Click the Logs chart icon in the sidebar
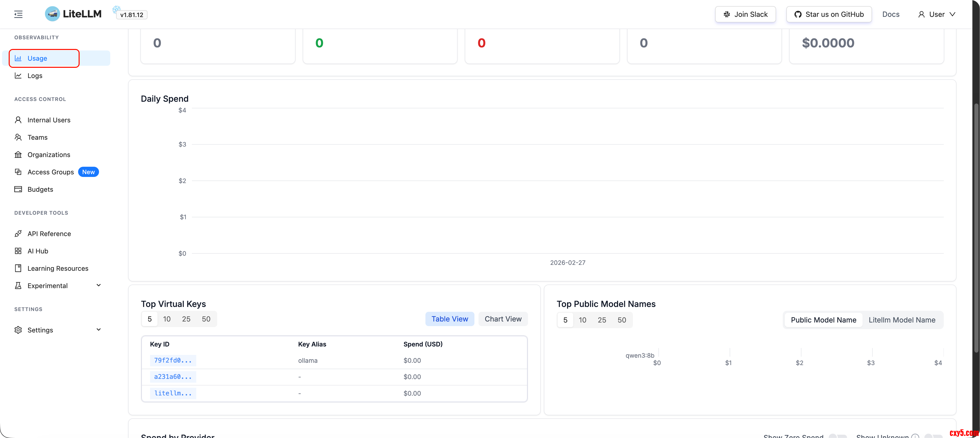Image resolution: width=980 pixels, height=438 pixels. coord(18,76)
